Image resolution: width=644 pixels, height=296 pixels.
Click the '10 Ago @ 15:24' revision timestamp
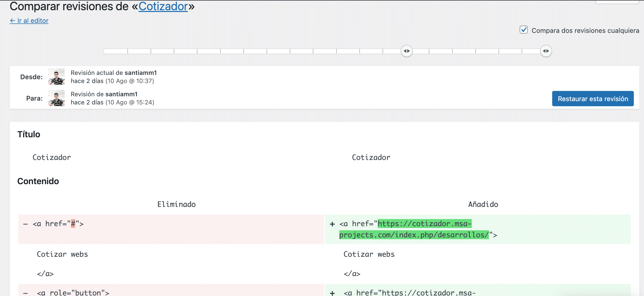point(130,102)
